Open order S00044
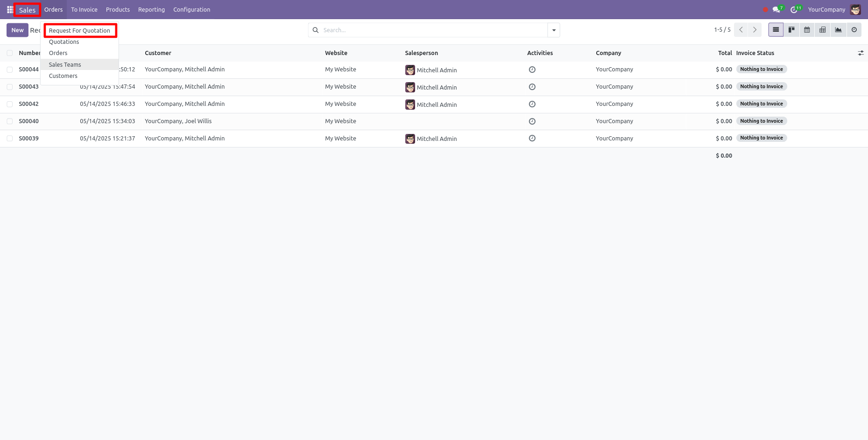Screen dimensions: 868x440 (x=28, y=70)
